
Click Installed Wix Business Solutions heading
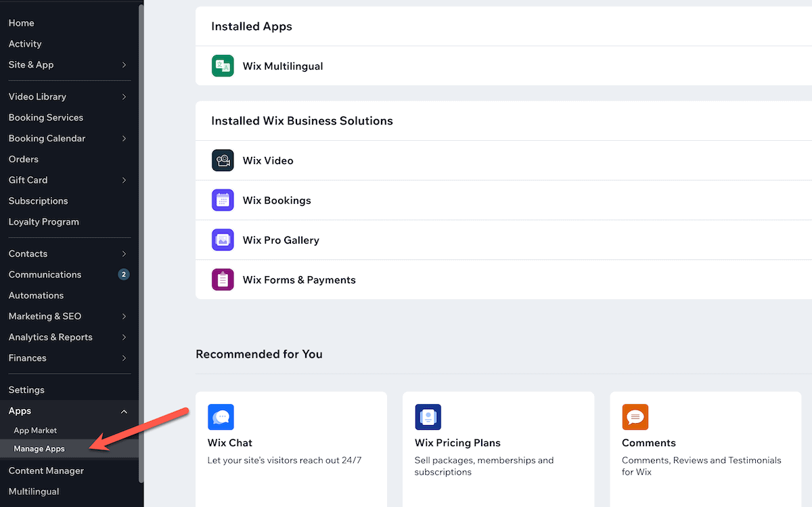tap(302, 121)
